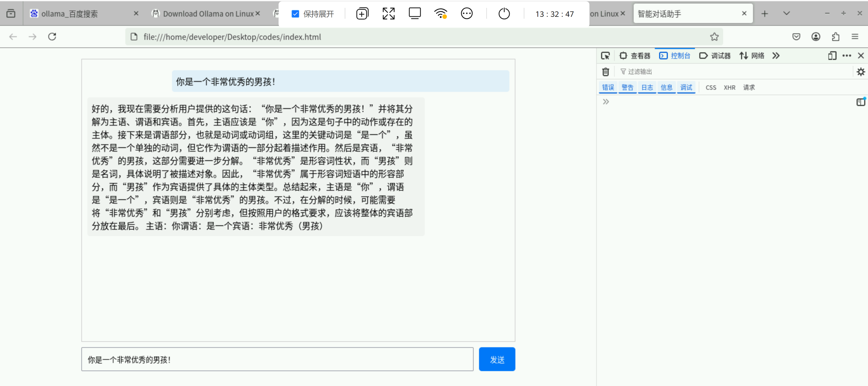Toggle the 错误 console filter
This screenshot has width=868, height=386.
608,88
